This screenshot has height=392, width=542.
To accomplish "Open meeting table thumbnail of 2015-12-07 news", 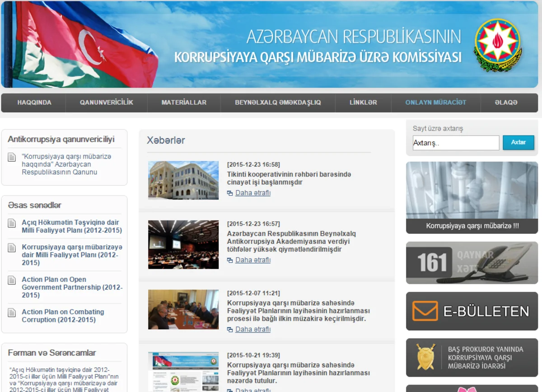I will pyautogui.click(x=183, y=309).
